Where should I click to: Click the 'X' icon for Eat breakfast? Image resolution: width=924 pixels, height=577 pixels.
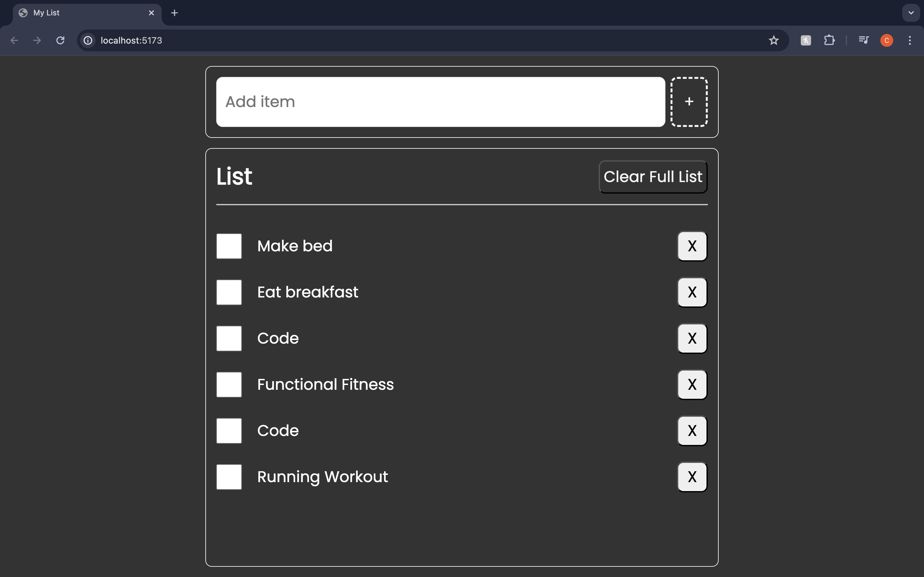click(692, 292)
